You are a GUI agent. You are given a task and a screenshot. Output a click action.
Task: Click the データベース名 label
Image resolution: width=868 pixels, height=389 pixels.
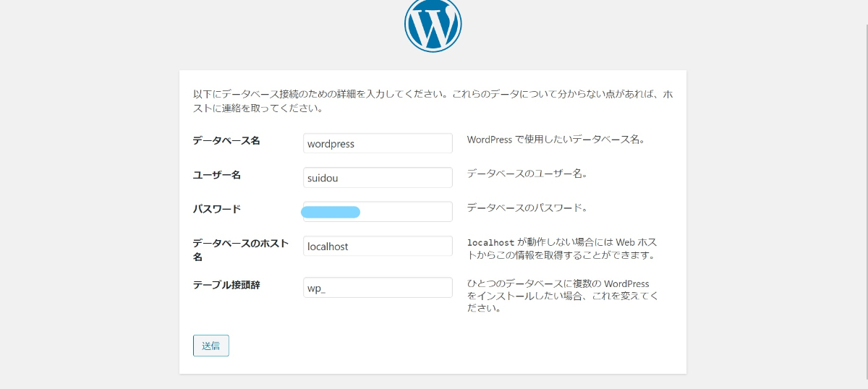[226, 141]
